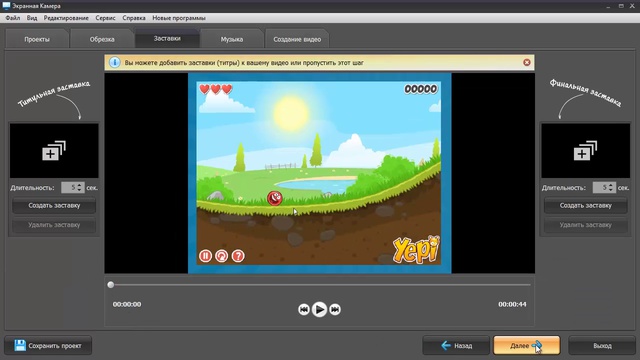Select the Заставки tab
This screenshot has width=640, height=360.
[167, 38]
